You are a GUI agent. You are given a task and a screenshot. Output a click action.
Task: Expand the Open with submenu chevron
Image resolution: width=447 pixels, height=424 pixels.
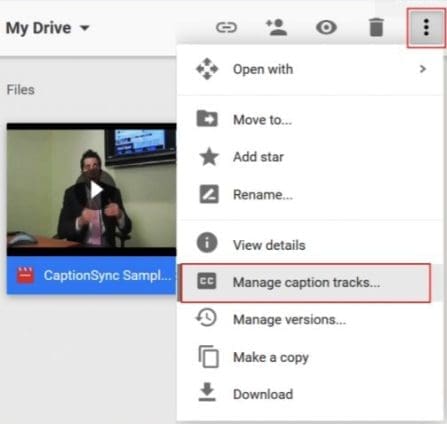(x=423, y=69)
